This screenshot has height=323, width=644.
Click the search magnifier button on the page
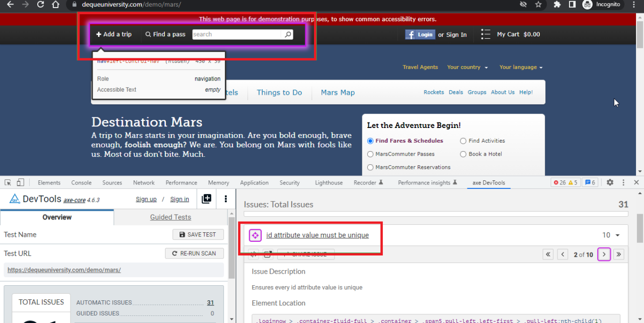click(288, 34)
